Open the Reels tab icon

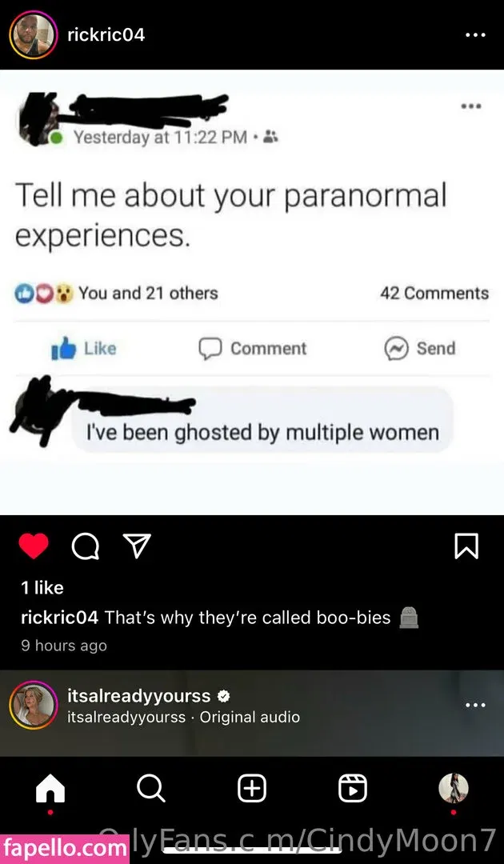353,789
